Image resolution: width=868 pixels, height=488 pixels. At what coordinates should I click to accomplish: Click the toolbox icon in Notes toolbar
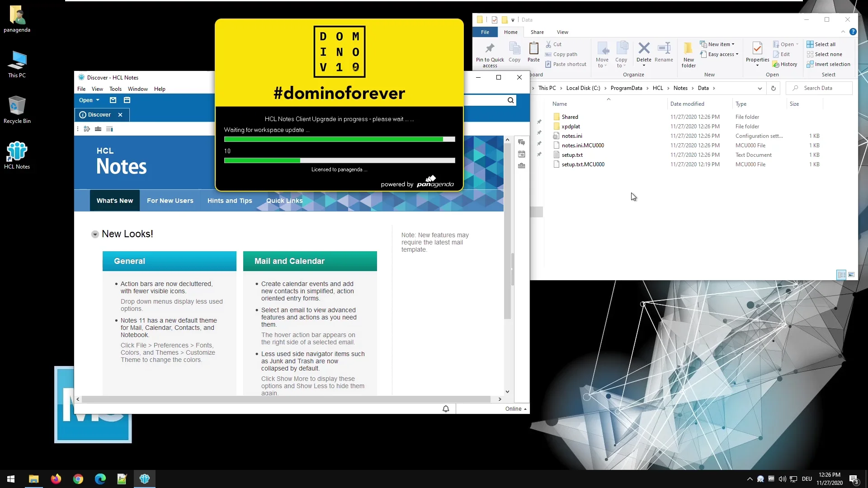tap(98, 129)
